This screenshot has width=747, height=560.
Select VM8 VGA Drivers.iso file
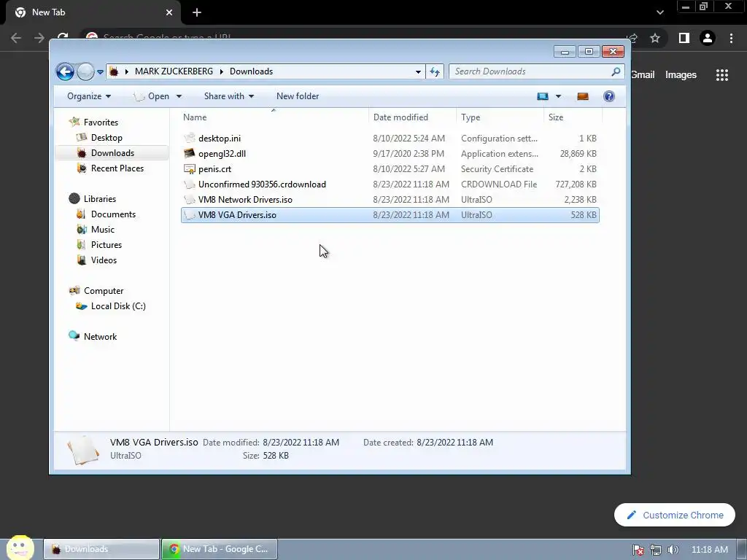pos(390,215)
